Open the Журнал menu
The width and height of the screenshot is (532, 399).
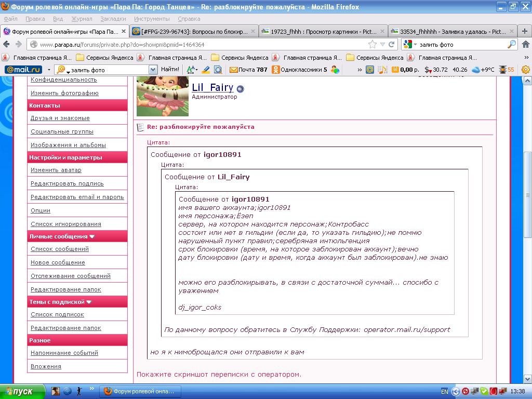click(x=82, y=19)
